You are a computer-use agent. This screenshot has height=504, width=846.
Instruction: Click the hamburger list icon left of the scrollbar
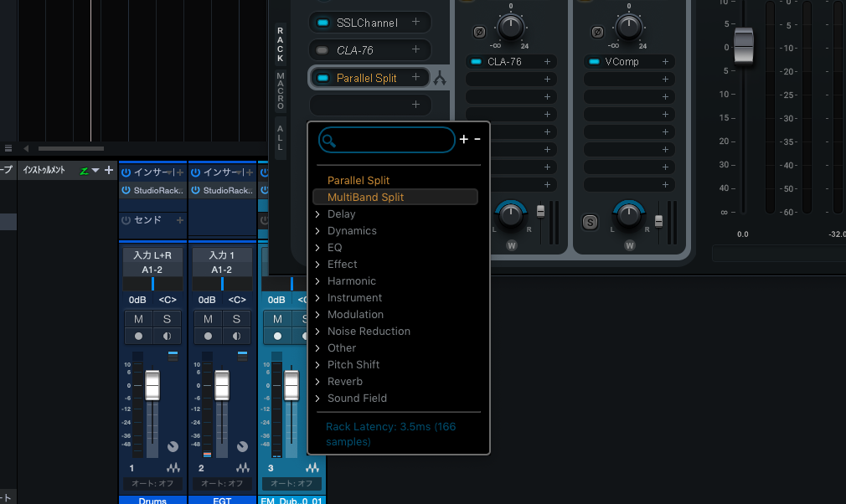(8, 148)
